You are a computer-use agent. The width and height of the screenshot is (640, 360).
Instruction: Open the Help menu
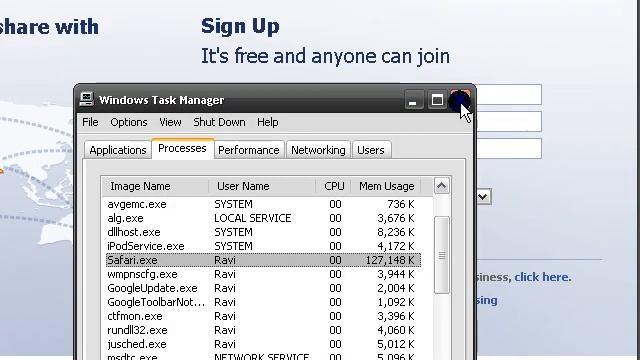point(268,122)
